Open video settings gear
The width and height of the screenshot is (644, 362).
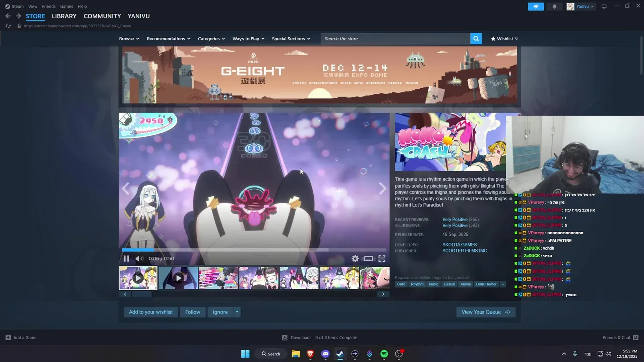click(355, 259)
